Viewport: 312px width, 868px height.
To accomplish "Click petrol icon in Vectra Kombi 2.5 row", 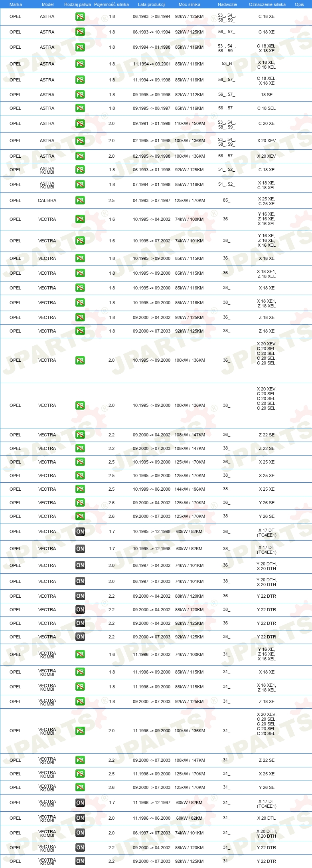I will 80,774.
